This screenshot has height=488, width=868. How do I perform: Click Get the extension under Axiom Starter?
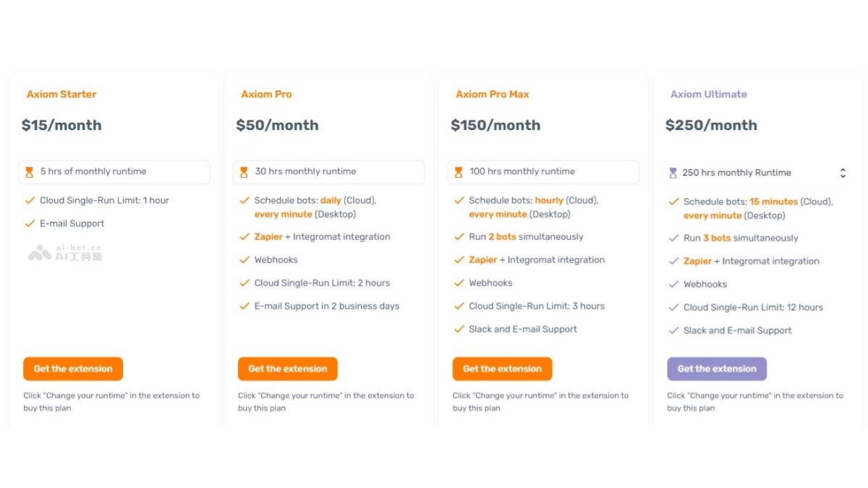tap(73, 369)
